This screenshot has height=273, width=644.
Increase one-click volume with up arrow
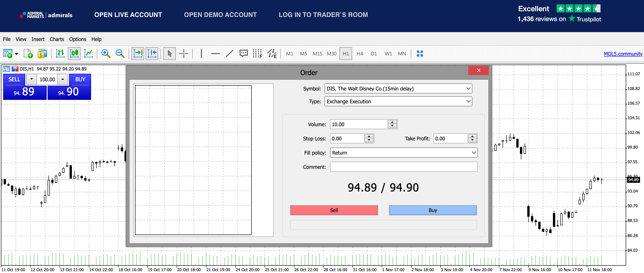[x=63, y=79]
